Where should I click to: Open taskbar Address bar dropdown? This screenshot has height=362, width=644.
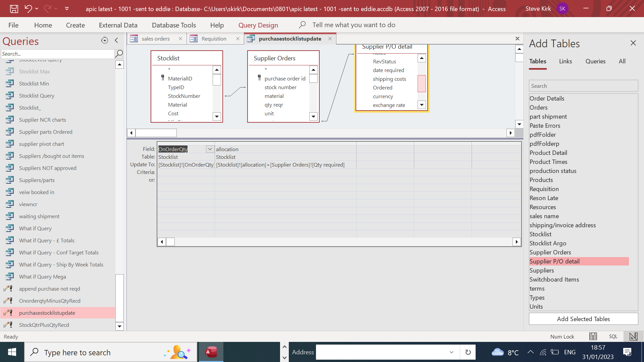tap(451, 352)
